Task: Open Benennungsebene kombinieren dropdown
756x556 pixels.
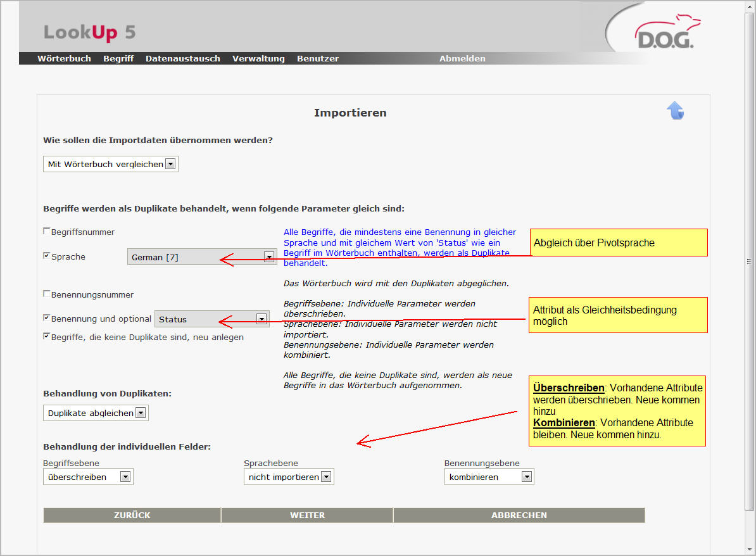Action: [489, 476]
